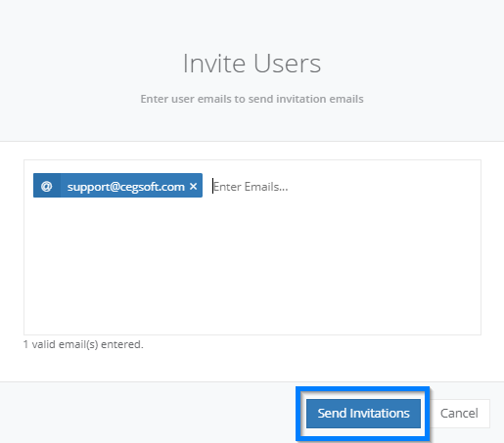Click the Invite Users heading

[x=252, y=64]
